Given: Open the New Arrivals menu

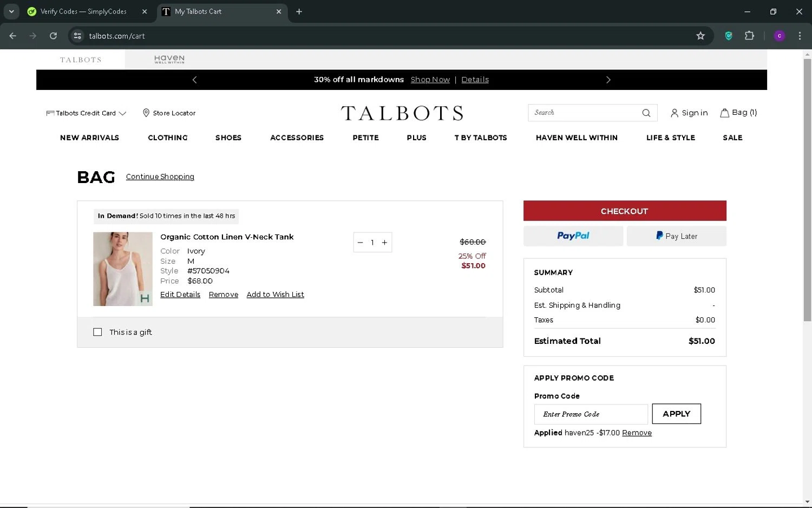Looking at the screenshot, I should pyautogui.click(x=89, y=138).
